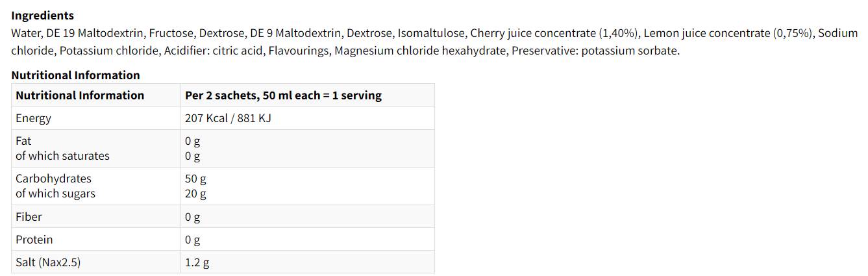
Task: Select the Fiber row label
Action: [x=29, y=217]
